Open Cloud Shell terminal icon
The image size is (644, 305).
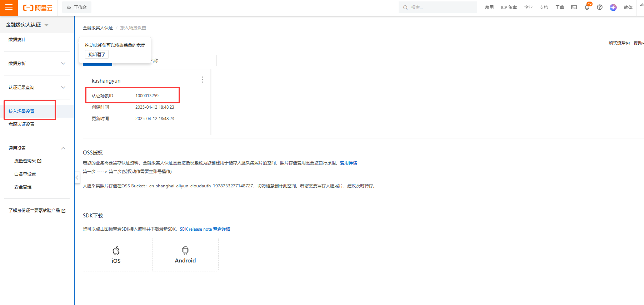574,7
